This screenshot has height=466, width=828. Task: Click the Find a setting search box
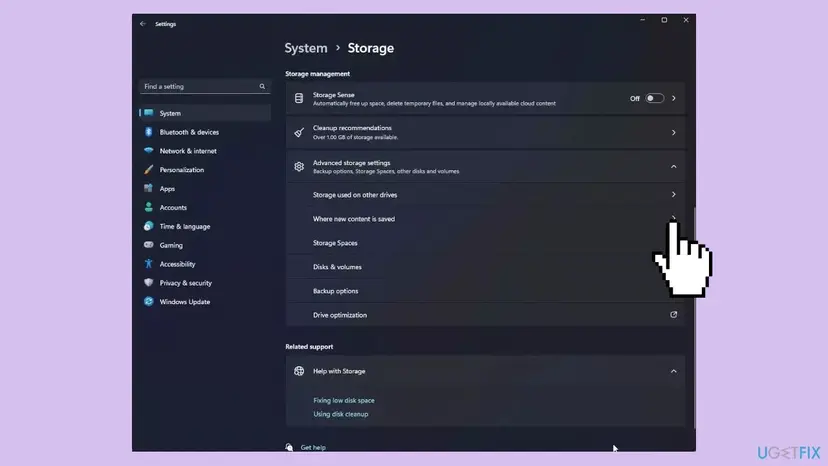(205, 86)
